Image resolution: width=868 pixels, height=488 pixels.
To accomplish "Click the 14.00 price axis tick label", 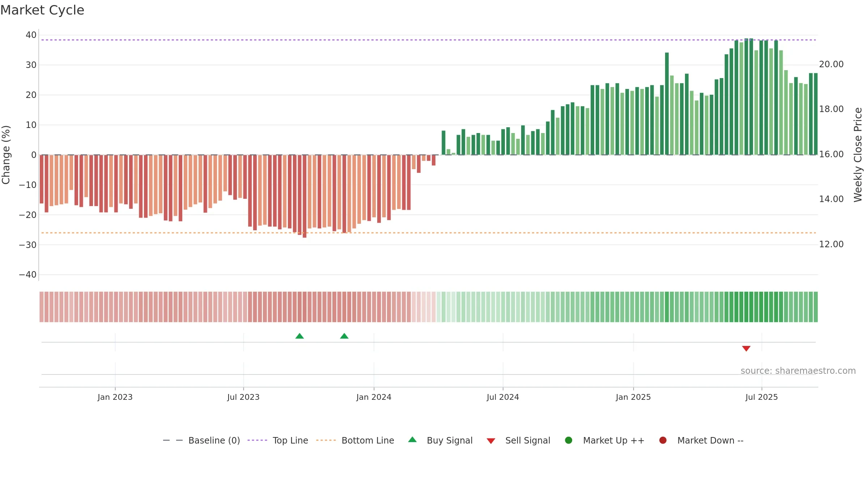I will point(831,199).
